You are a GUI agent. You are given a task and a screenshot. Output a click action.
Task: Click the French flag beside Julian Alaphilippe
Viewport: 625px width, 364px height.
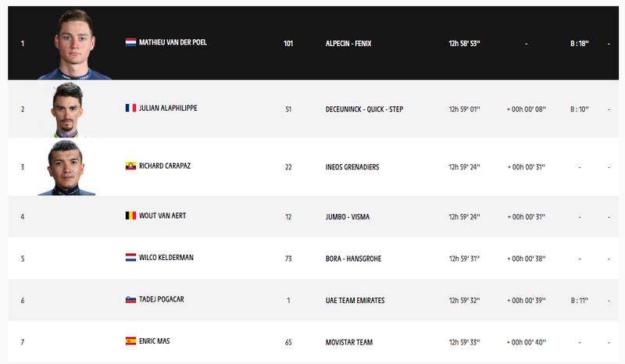(x=130, y=108)
